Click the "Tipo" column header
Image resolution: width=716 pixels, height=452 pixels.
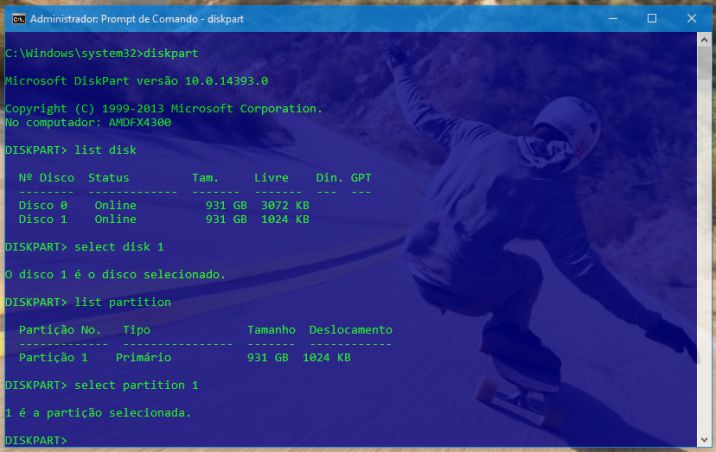[137, 330]
